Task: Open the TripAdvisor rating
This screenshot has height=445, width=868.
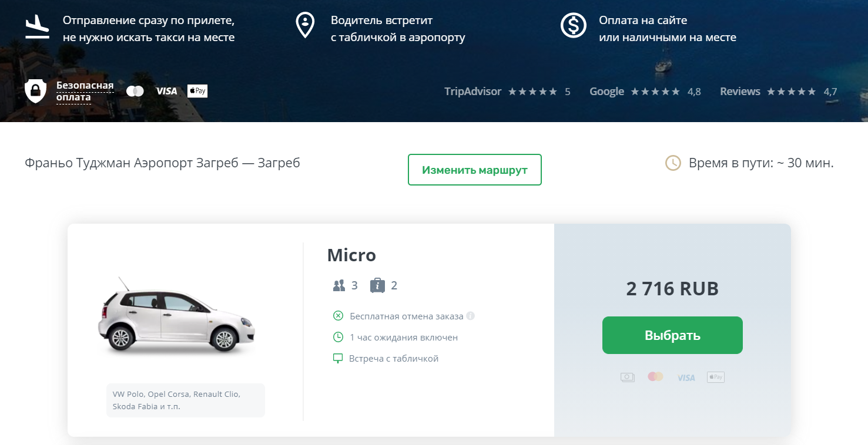Action: 507,92
